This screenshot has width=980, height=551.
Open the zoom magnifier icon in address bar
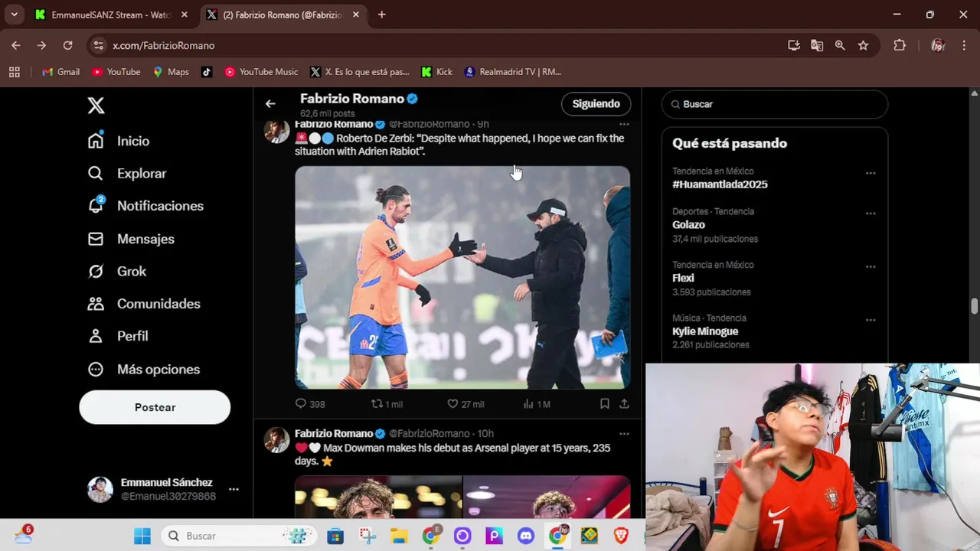[840, 45]
